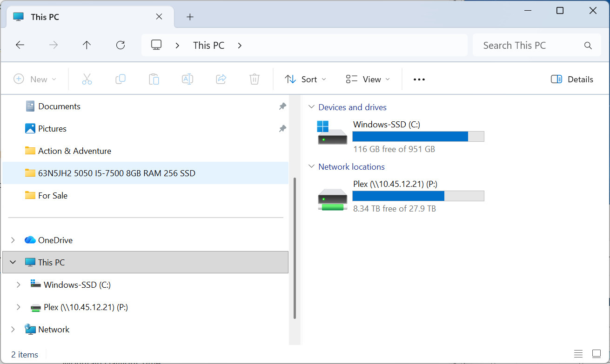Click the Cut scissors icon
Image resolution: width=610 pixels, height=364 pixels.
(87, 79)
